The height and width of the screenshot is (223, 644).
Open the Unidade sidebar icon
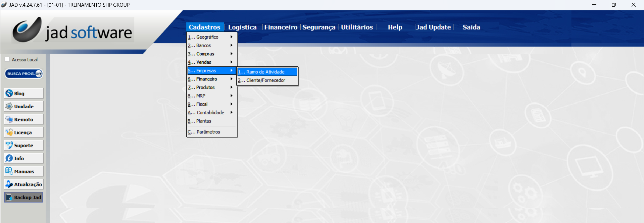(9, 106)
